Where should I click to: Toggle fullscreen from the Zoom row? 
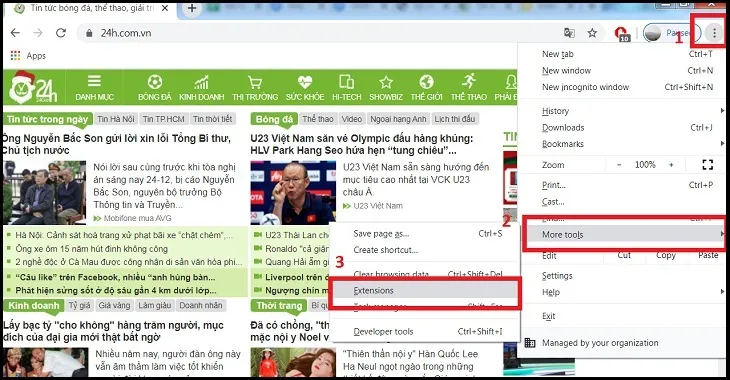[708, 164]
